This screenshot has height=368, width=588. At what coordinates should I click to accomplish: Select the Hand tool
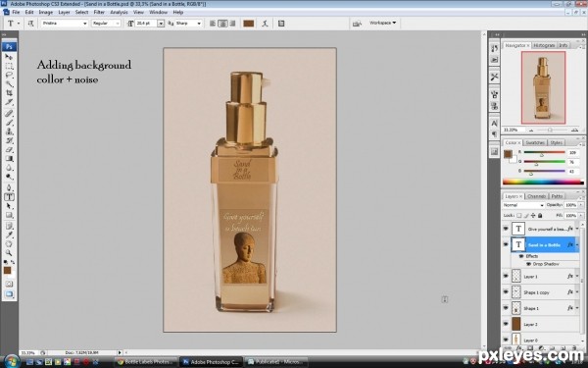9,244
